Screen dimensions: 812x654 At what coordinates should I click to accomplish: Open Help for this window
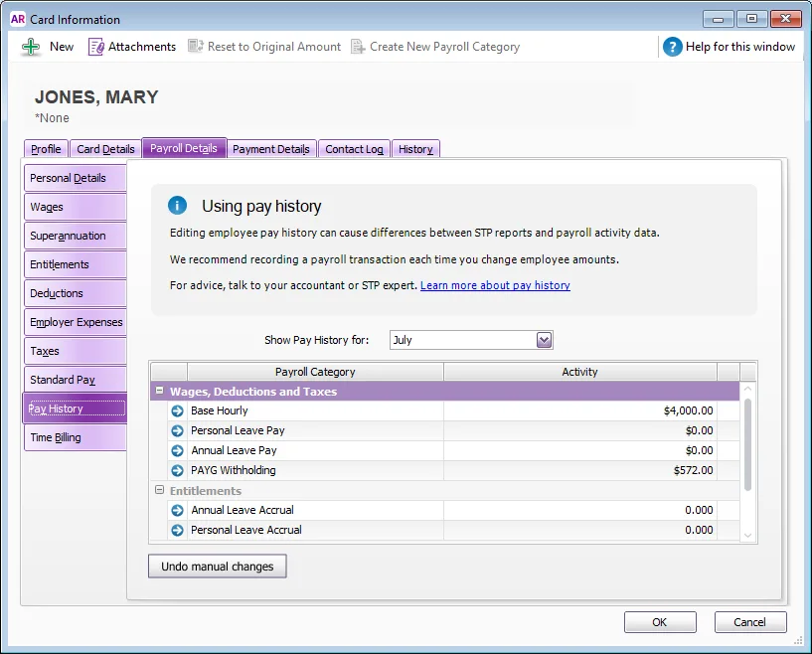coord(730,47)
